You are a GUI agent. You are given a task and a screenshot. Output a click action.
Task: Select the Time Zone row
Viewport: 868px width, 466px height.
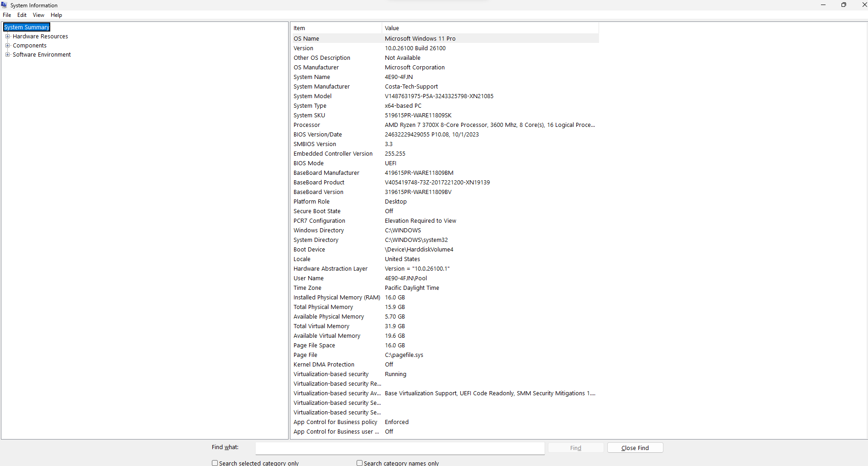pyautogui.click(x=445, y=288)
